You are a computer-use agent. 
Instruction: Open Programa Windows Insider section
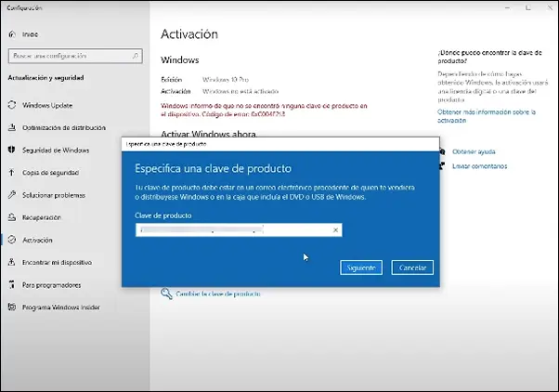point(61,307)
